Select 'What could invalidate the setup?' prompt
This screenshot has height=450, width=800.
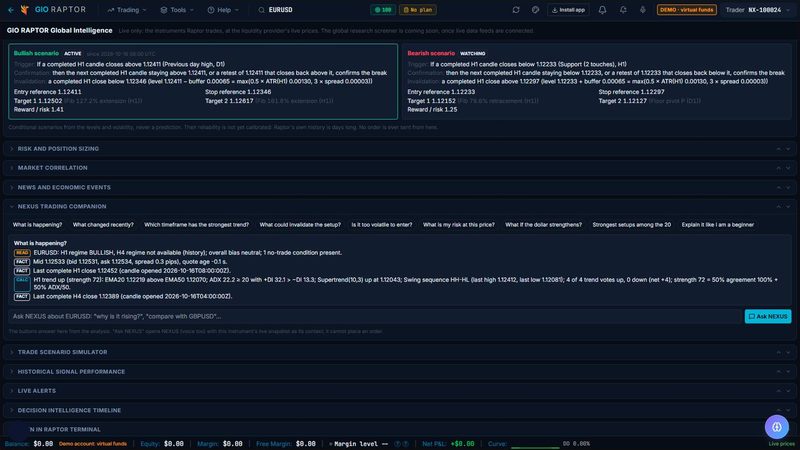click(x=300, y=224)
